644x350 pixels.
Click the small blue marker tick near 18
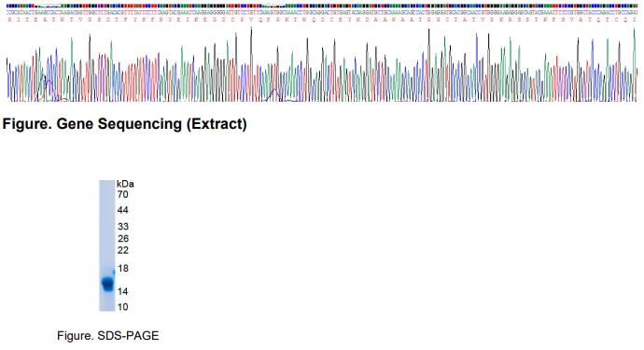[114, 272]
